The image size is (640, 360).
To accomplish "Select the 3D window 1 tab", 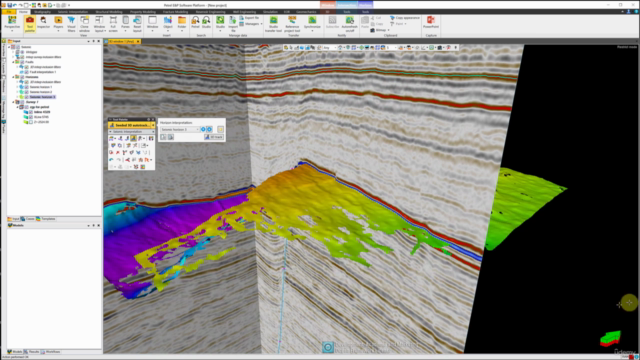I will coord(121,41).
